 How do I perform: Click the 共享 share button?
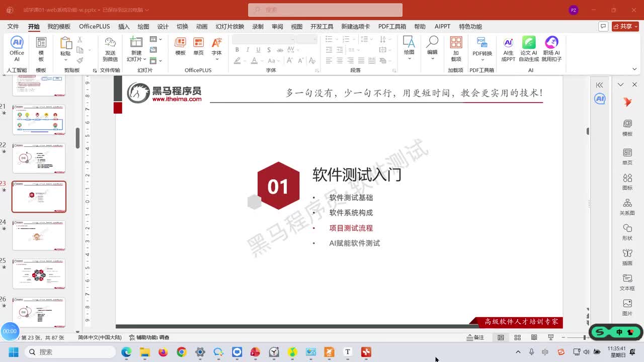625,27
